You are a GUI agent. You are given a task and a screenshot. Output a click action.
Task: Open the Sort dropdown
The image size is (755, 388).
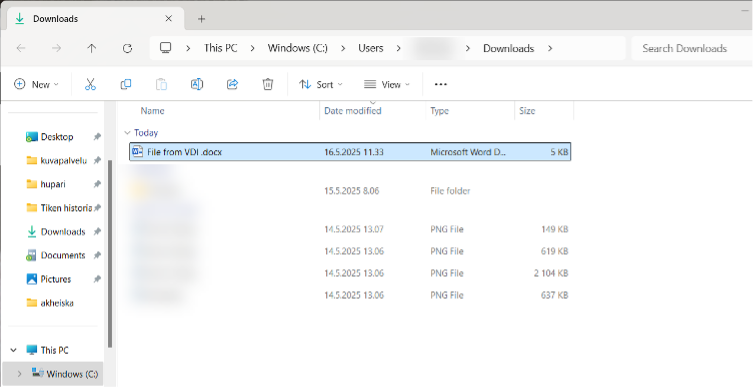[321, 84]
